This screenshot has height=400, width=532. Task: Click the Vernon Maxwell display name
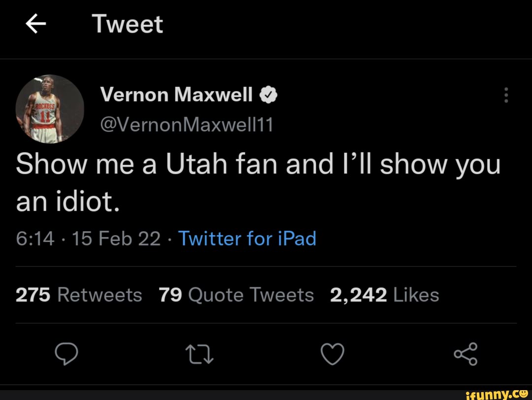176,94
